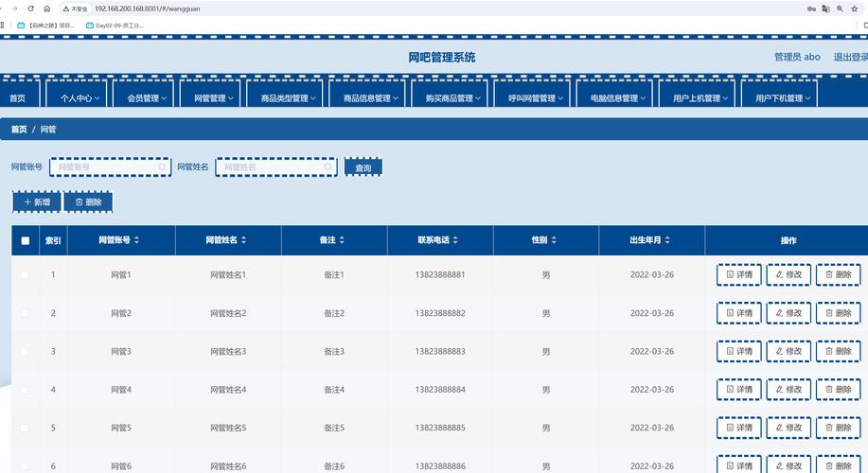Focus the 网管姓名 search input
The height and width of the screenshot is (473, 868).
pos(276,167)
